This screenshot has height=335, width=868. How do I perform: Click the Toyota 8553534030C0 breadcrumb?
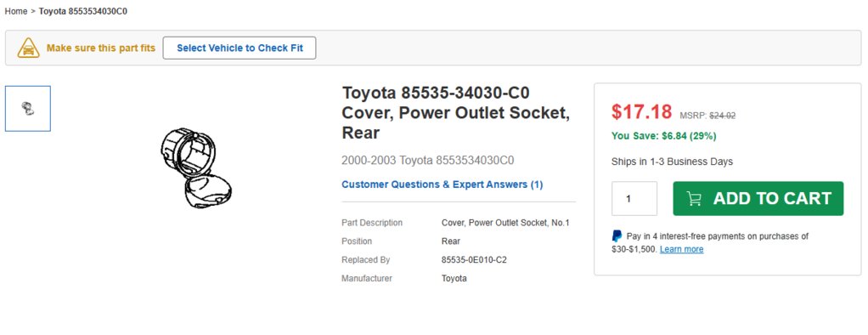pyautogui.click(x=83, y=11)
